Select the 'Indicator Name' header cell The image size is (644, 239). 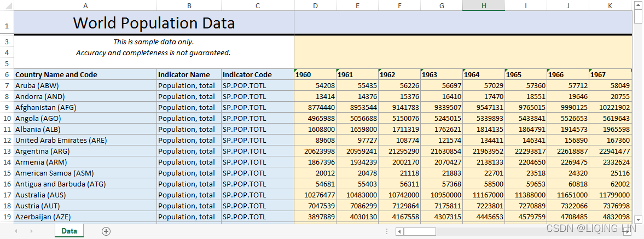coord(189,74)
